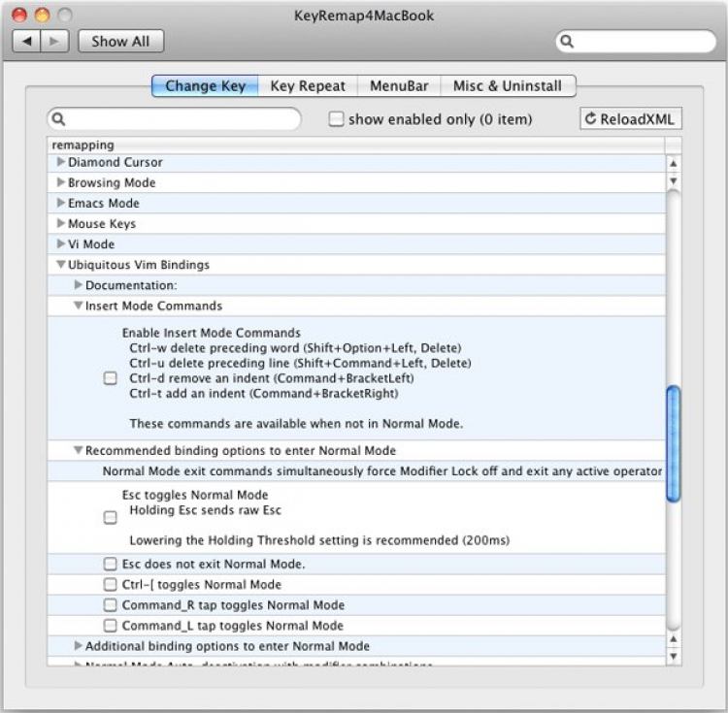
Task: Check Ctrl-[ toggles Normal Mode
Action: click(x=110, y=584)
